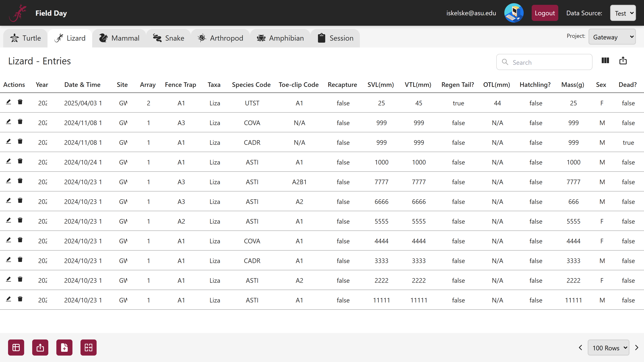
Task: Sort by the SVL(mm) column header
Action: click(x=381, y=85)
